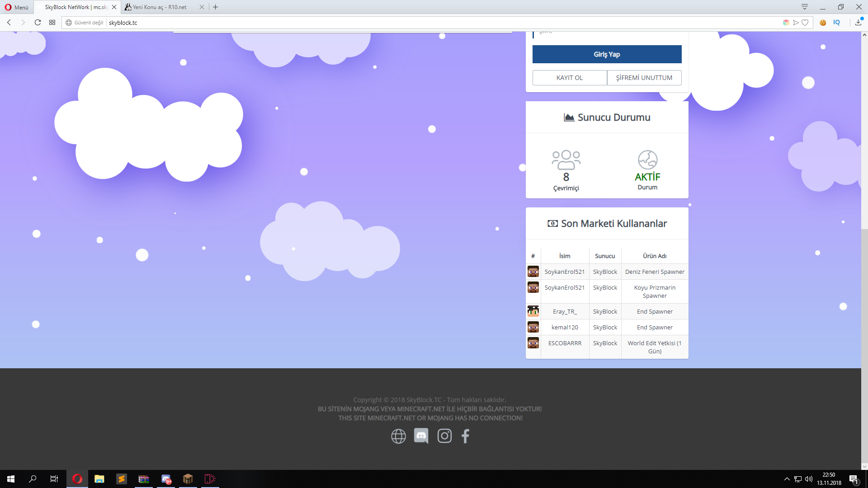Click the World Edit Yetkisi (1 Gün) cell
This screenshot has height=488, width=868.
(x=655, y=347)
